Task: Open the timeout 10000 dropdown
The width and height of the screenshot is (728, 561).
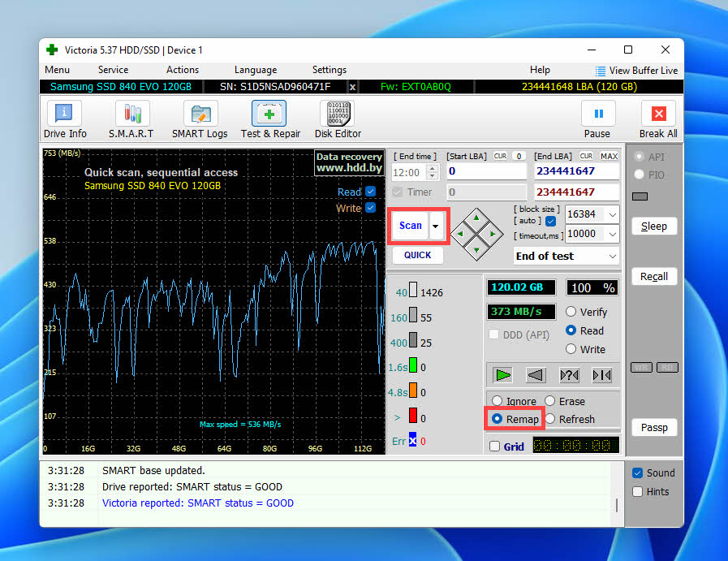Action: (x=613, y=234)
